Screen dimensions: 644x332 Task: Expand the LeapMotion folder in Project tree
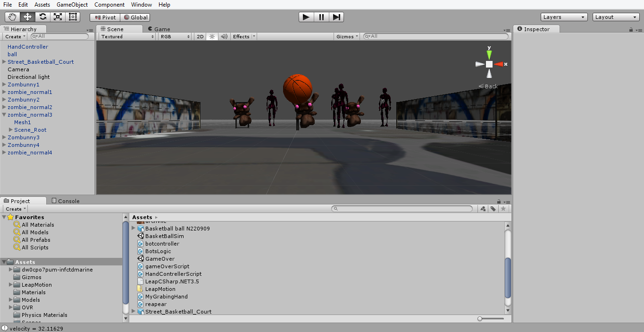click(x=11, y=285)
